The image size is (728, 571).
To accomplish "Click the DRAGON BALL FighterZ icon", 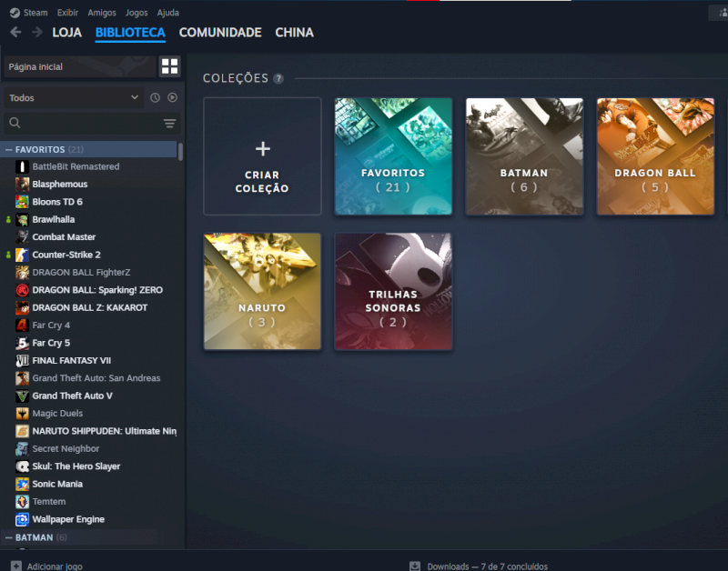I will 22,272.
